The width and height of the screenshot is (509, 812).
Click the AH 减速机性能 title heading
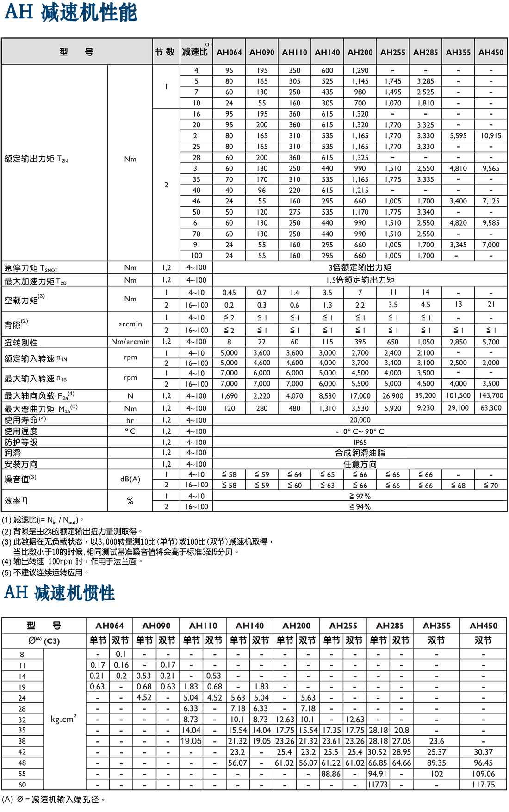pyautogui.click(x=70, y=12)
